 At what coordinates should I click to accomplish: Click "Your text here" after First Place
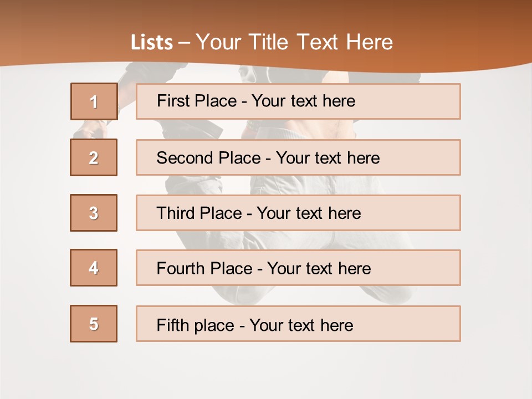point(303,101)
